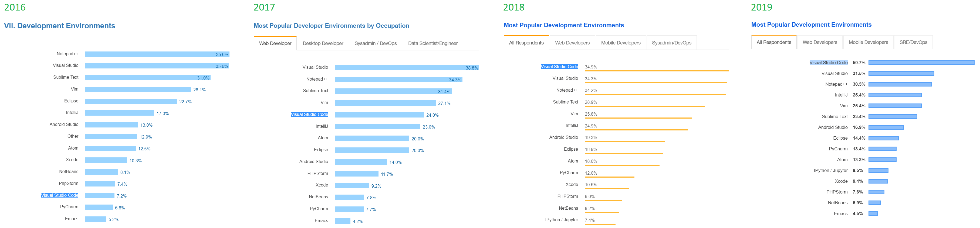Open Web Developers tab in 2018 chart

point(572,43)
